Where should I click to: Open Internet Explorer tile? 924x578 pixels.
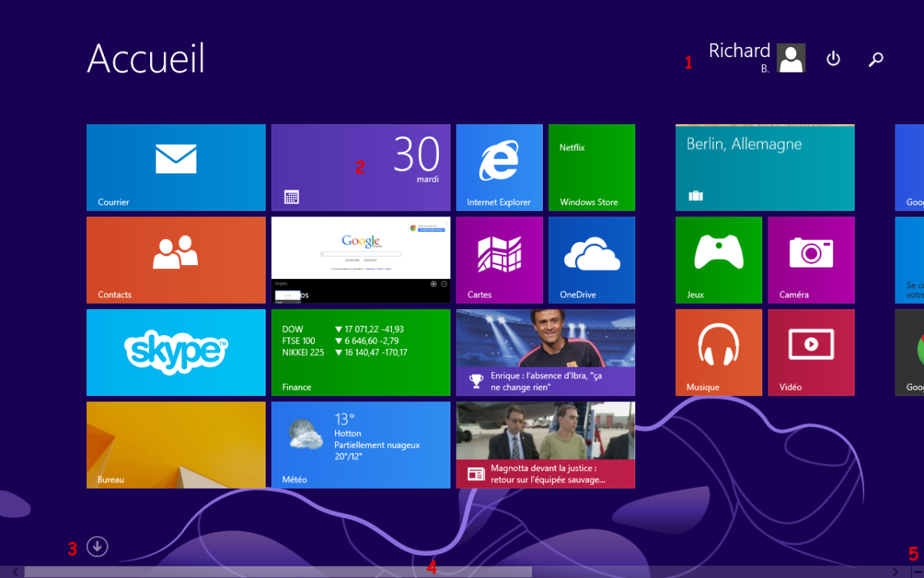[x=499, y=167]
